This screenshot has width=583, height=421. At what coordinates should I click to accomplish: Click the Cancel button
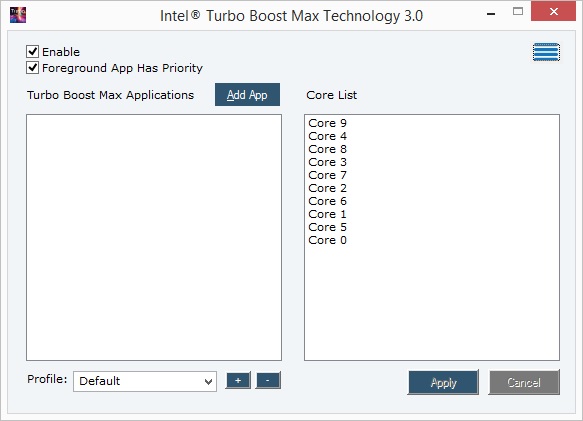tap(524, 382)
